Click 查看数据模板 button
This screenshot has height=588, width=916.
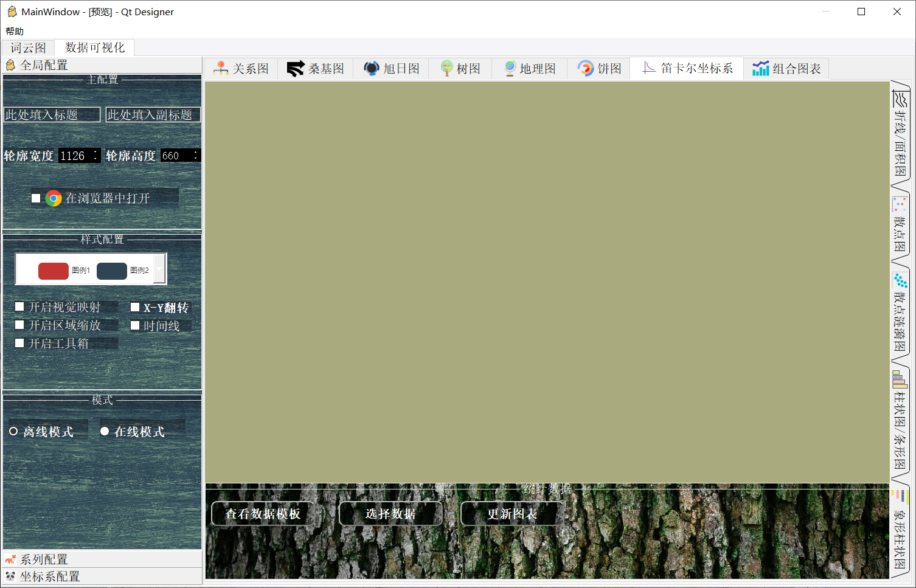click(263, 514)
